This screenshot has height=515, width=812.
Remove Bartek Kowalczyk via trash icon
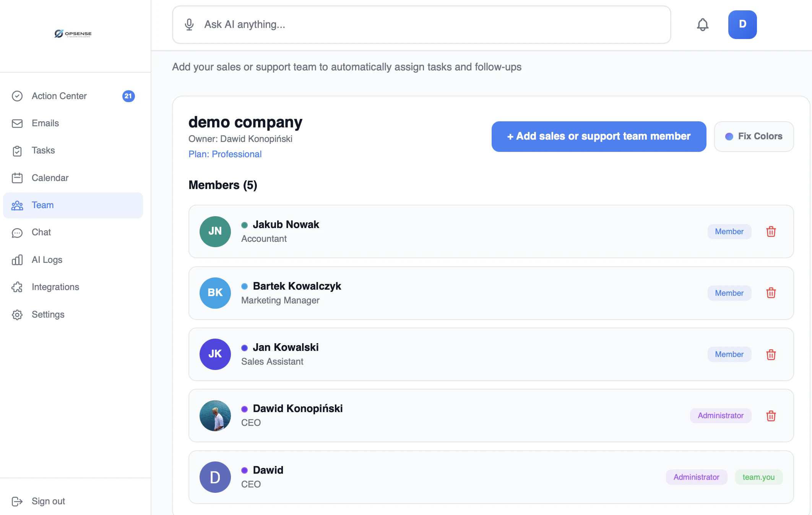[x=771, y=293]
